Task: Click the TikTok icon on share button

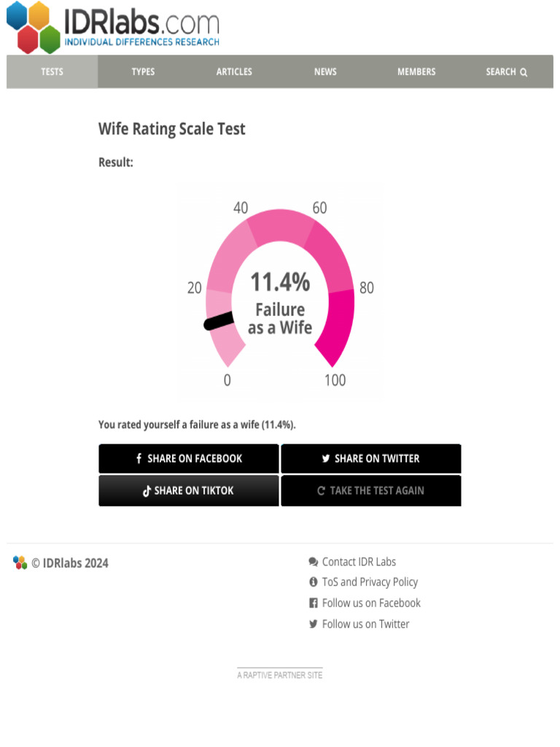Action: coord(147,491)
